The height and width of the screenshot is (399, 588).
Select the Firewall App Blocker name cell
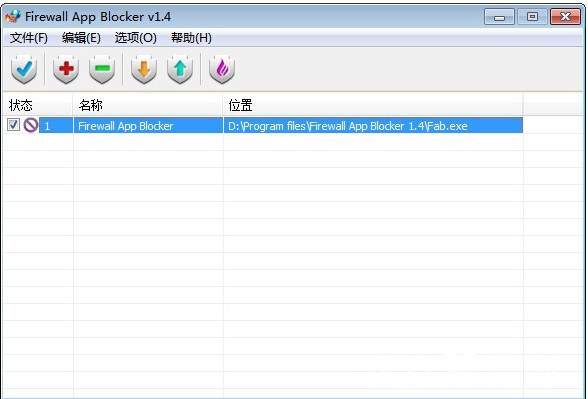coord(148,126)
